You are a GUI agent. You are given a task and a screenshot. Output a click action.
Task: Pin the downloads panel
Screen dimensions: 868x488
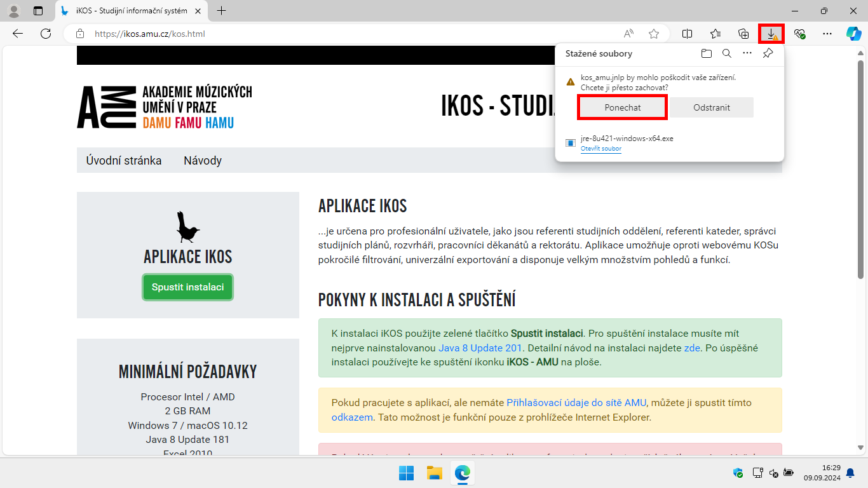coord(768,53)
